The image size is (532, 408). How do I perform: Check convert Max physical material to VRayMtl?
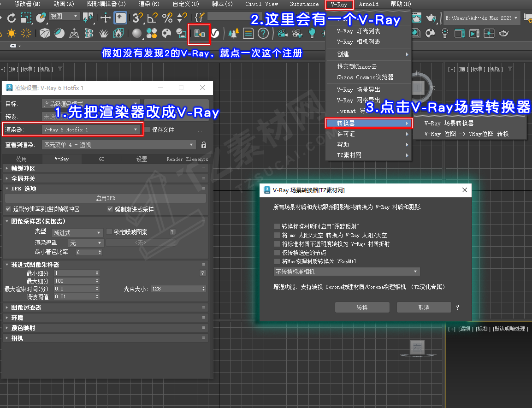coord(277,261)
